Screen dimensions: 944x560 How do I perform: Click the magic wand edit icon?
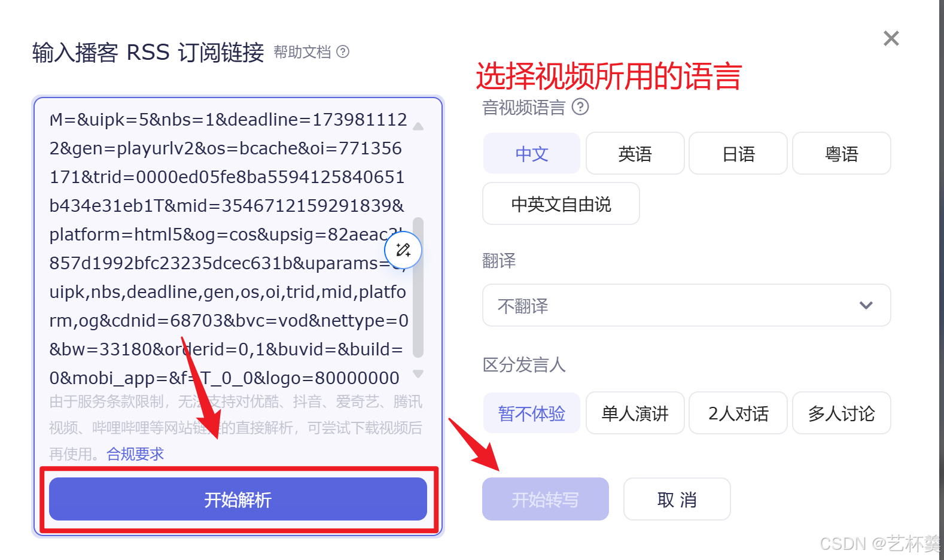click(403, 249)
